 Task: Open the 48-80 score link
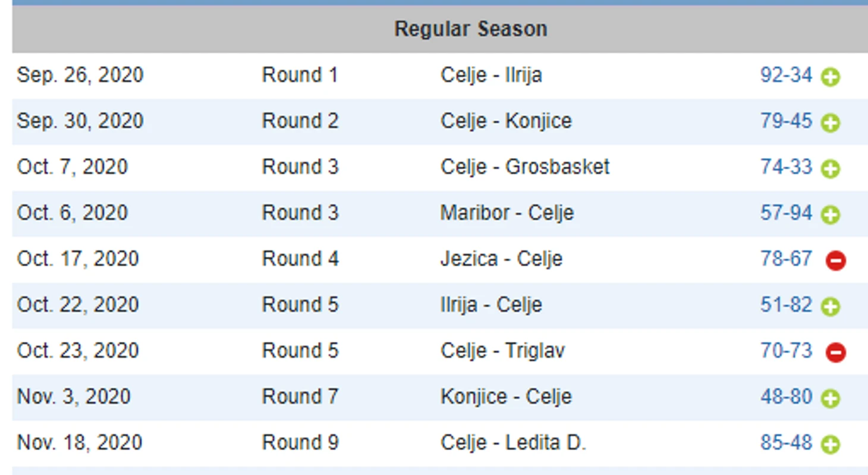785,396
